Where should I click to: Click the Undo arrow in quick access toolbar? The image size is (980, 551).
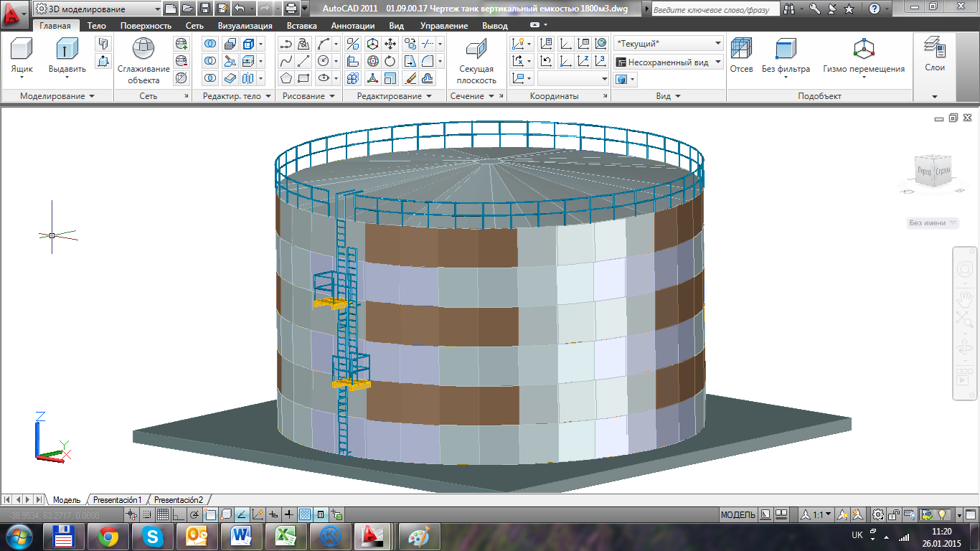(240, 9)
